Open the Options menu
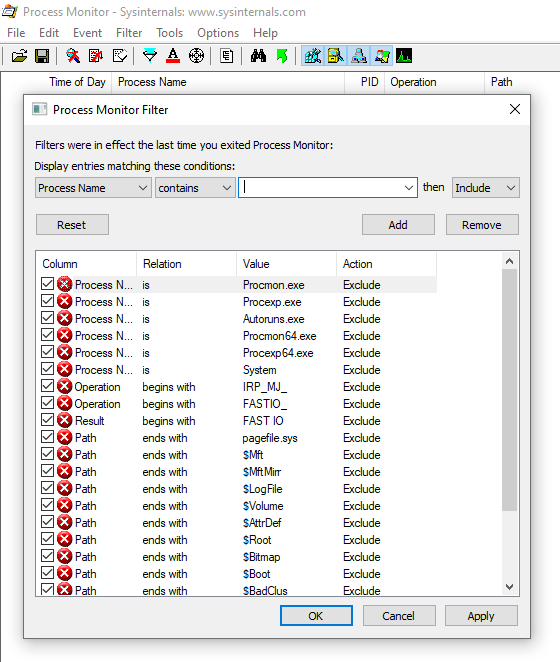 tap(218, 33)
